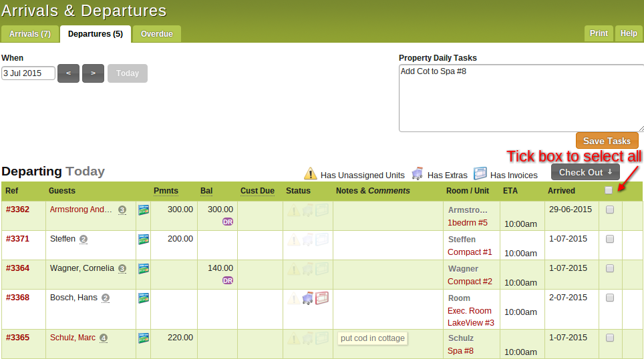Go to the next day with the > button

(93, 73)
